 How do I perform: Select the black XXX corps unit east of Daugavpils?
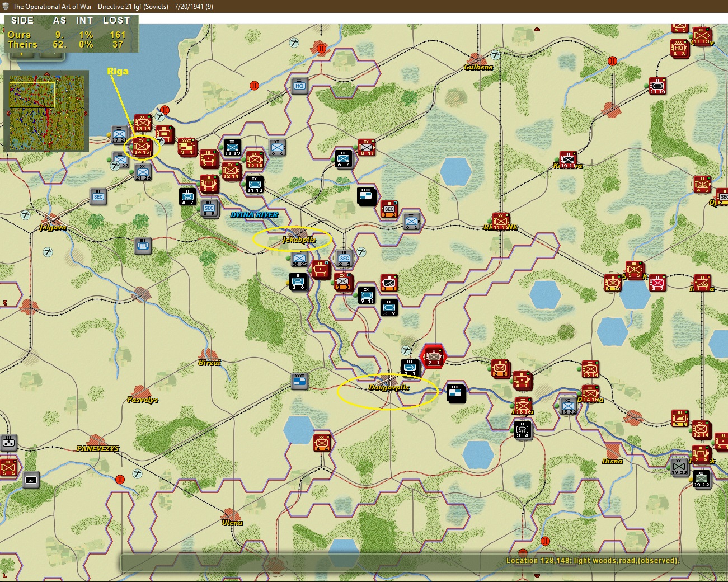456,393
